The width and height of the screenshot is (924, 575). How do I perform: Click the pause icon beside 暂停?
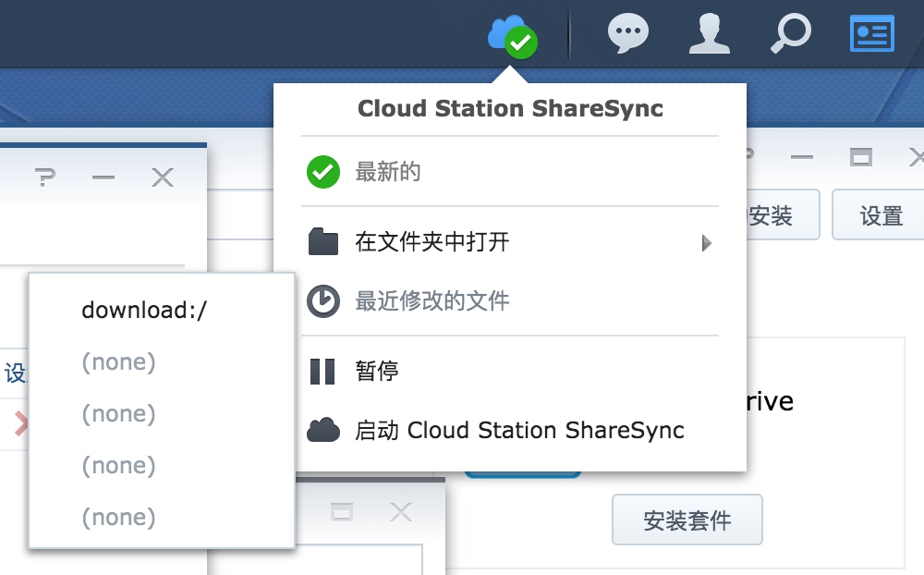click(x=322, y=372)
